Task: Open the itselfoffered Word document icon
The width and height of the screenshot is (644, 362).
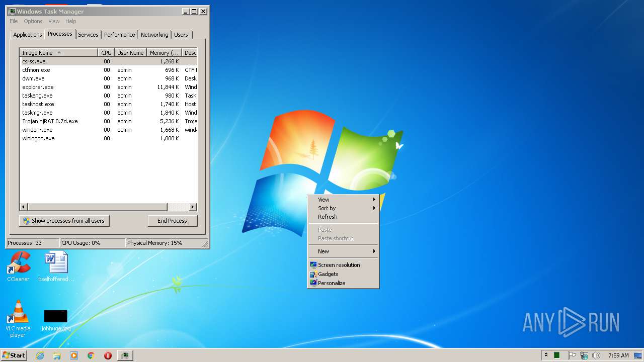Action: (56, 266)
